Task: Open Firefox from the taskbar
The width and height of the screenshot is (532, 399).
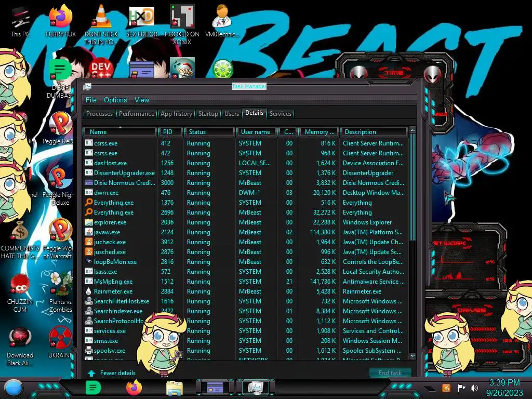Action: pos(134,388)
